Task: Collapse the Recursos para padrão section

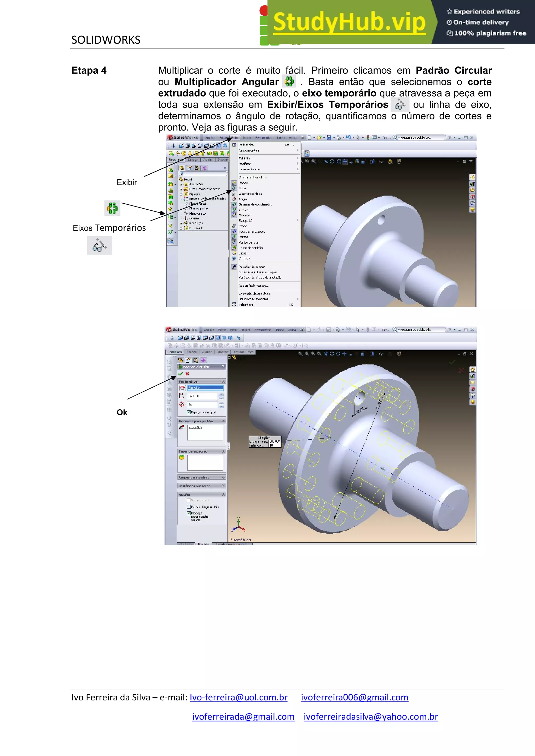Action: coord(223,421)
